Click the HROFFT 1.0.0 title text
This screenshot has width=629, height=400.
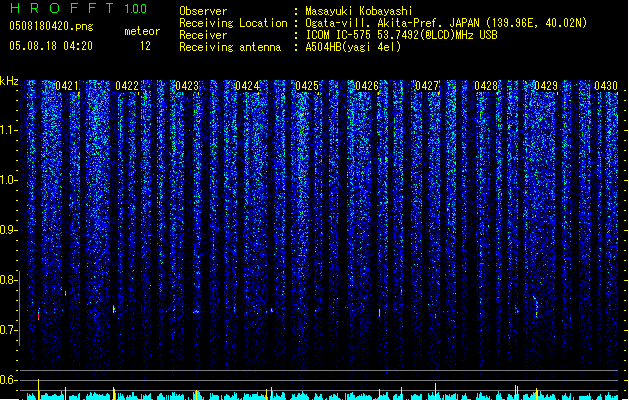[x=78, y=8]
